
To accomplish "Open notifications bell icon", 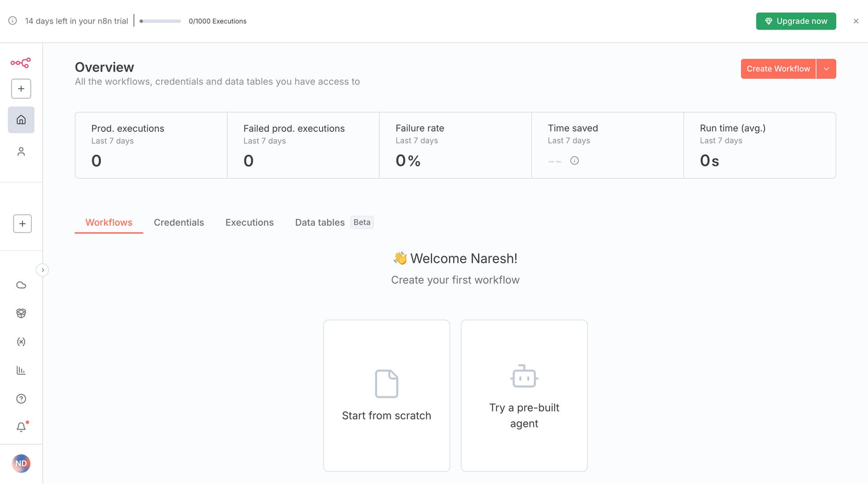I will pos(21,427).
